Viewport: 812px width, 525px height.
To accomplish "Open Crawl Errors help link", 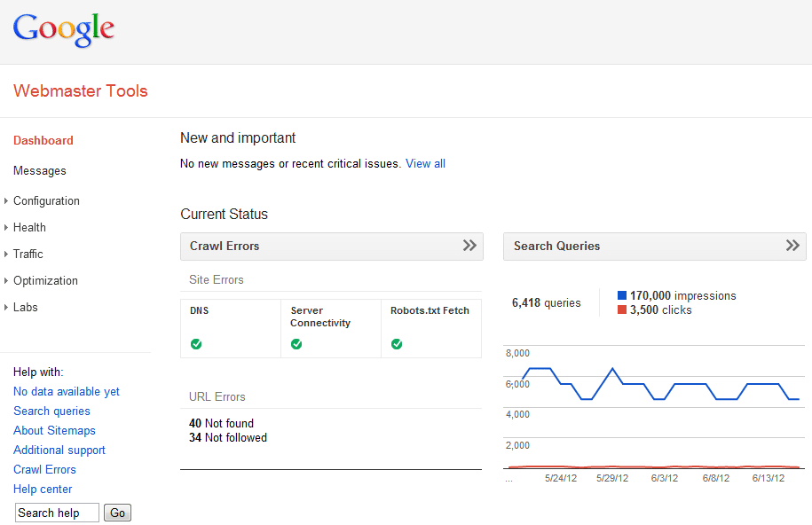I will click(44, 470).
